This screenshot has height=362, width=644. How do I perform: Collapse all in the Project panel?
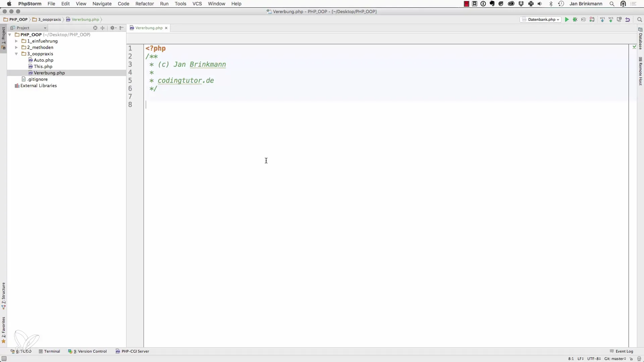click(x=103, y=28)
